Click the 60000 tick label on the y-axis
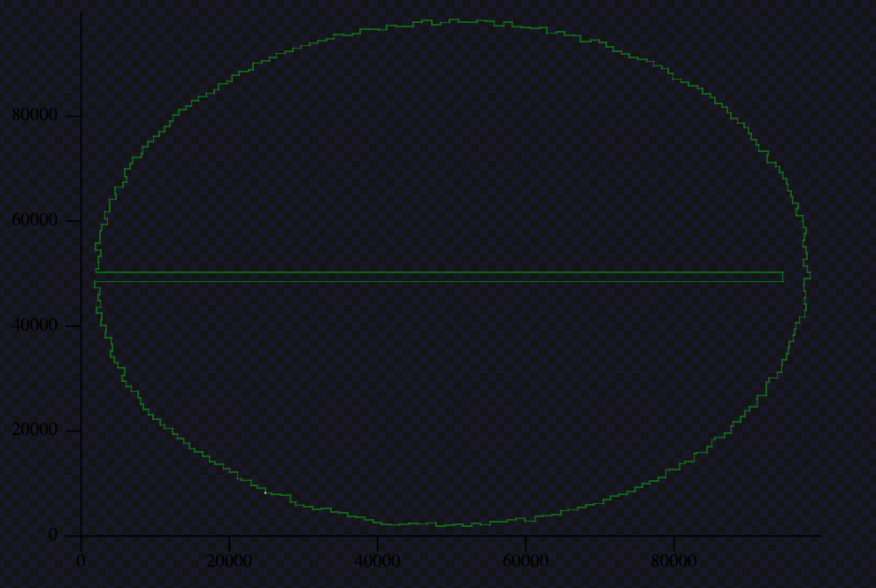Viewport: 876px width, 588px height. pyautogui.click(x=35, y=220)
